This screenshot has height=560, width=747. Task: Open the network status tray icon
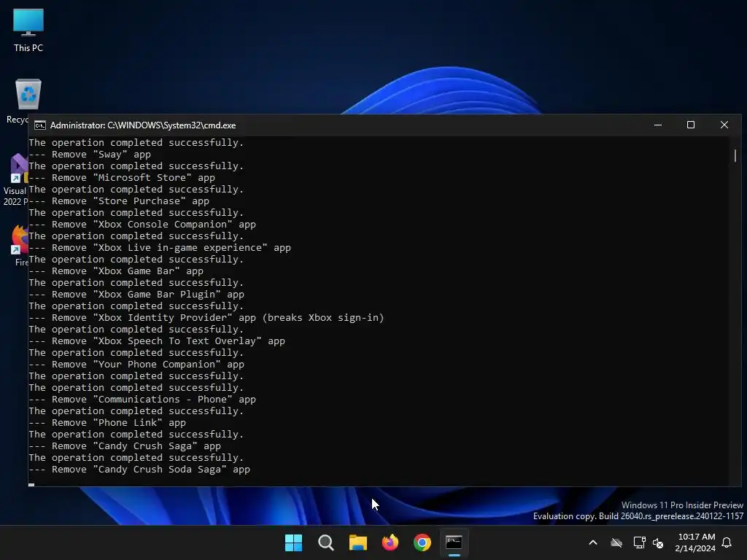[639, 542]
